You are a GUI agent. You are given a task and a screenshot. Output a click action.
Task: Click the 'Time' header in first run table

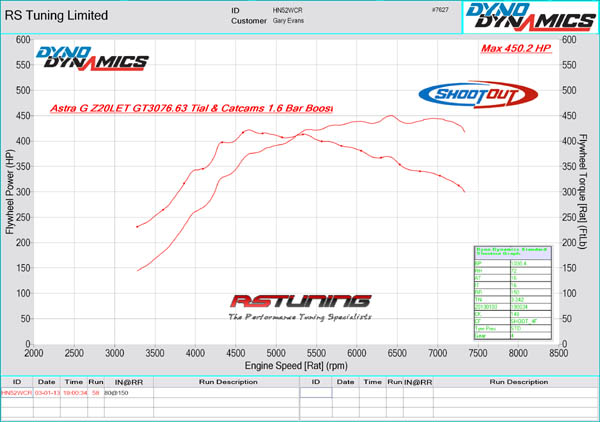point(74,382)
